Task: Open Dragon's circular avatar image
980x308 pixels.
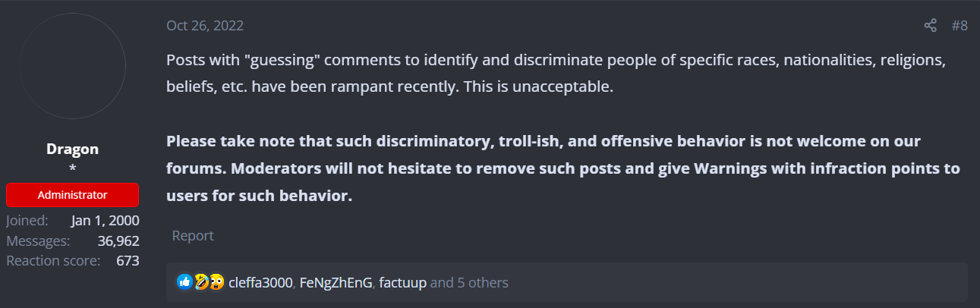Action: pyautogui.click(x=73, y=66)
